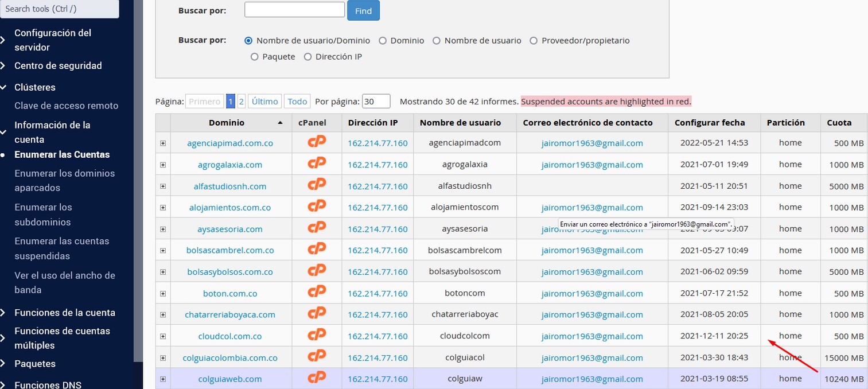Click the sort arrow on Dominio column
Screen dimensions: 868x389
(x=279, y=122)
